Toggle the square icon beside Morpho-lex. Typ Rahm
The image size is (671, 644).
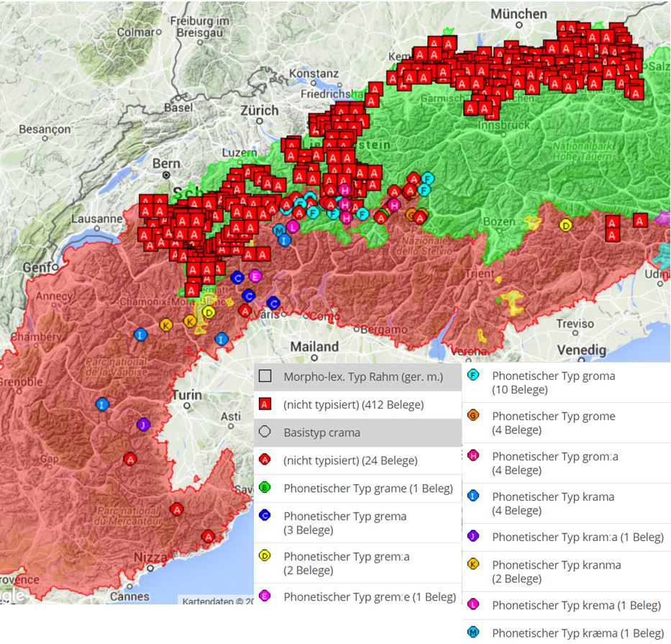[265, 376]
